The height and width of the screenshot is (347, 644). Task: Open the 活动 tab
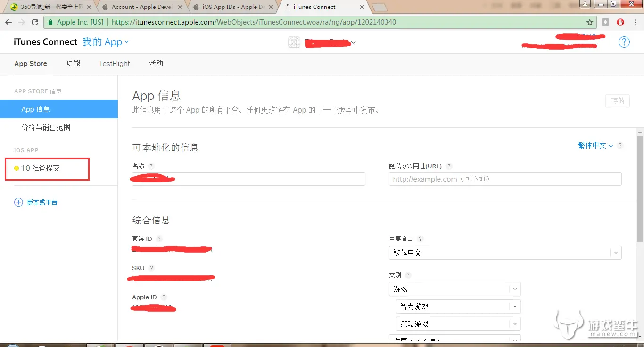point(156,64)
